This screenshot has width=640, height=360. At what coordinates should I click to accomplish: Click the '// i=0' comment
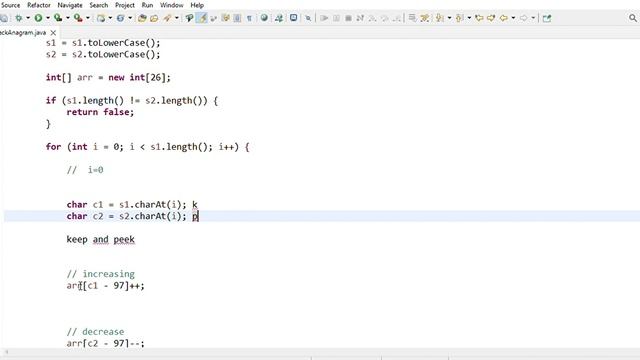click(x=85, y=170)
